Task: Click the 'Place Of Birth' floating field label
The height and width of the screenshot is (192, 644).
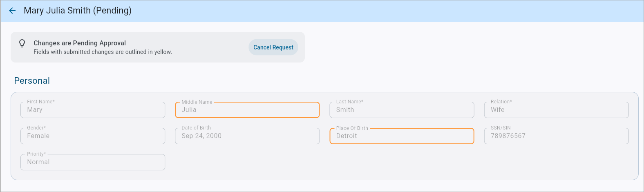Action: tap(352, 128)
